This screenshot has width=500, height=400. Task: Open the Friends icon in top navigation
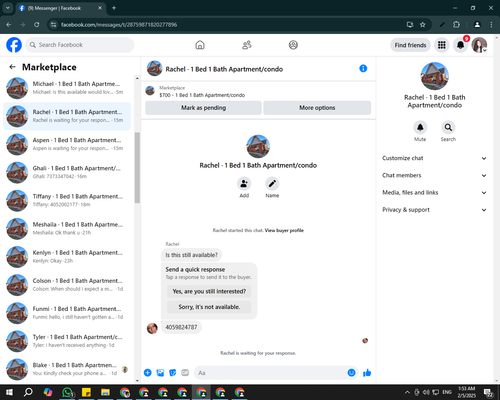[x=247, y=45]
